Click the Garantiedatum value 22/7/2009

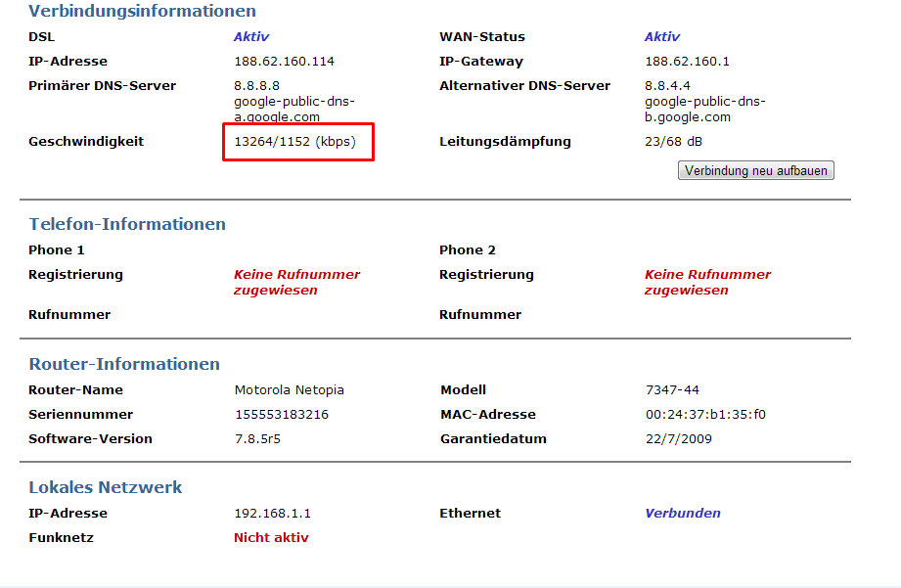678,439
